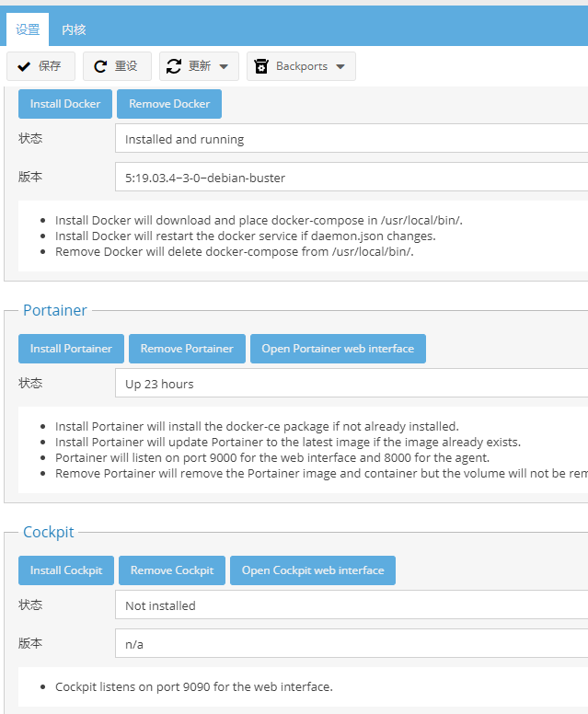The width and height of the screenshot is (588, 714).
Task: Click Remove Cockpit button
Action: click(x=172, y=570)
